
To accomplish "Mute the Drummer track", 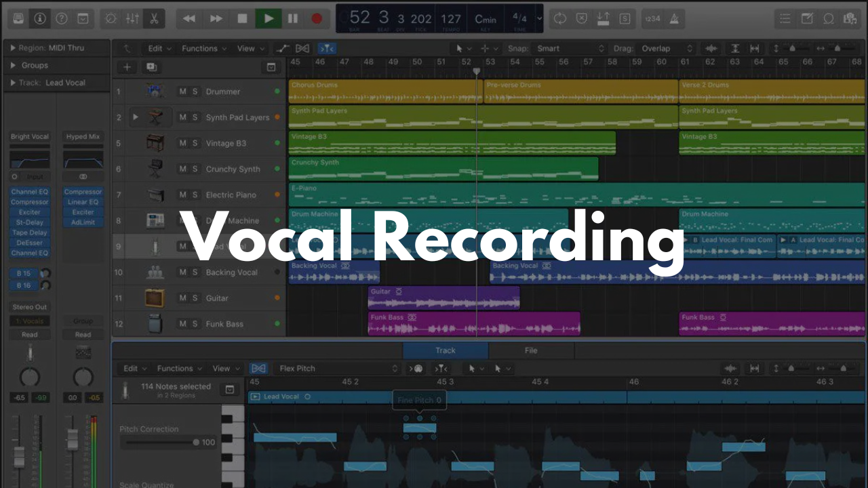I will 182,91.
